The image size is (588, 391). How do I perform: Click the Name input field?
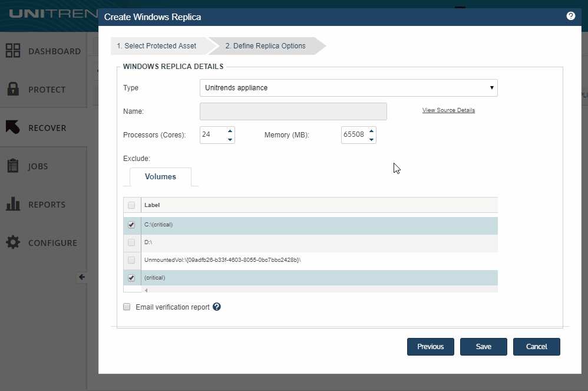click(x=293, y=111)
